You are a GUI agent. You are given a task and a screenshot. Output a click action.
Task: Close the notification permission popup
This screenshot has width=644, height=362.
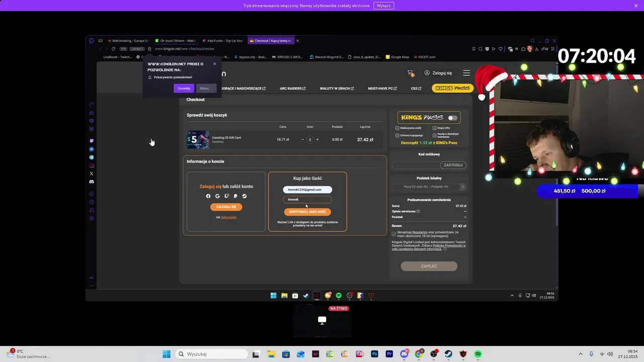[214, 64]
